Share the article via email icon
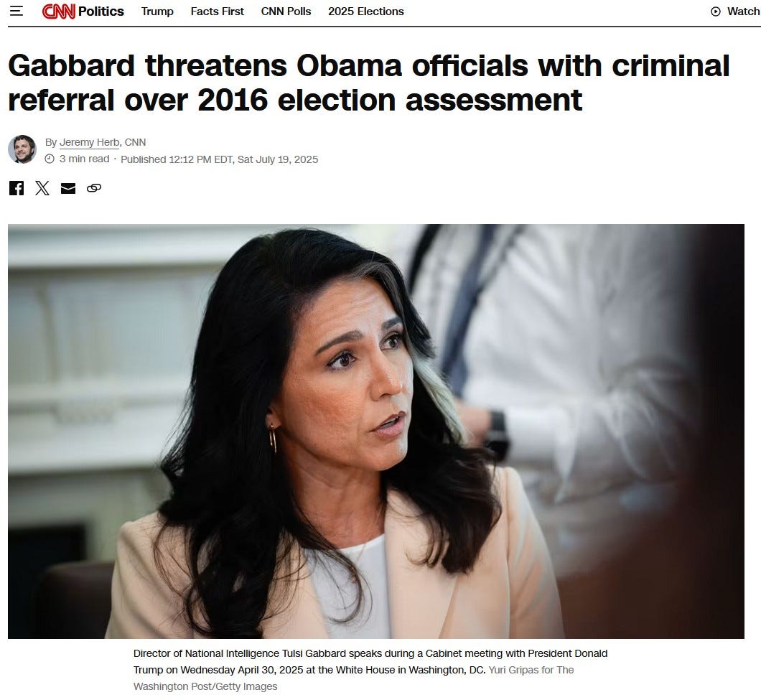 [x=68, y=188]
